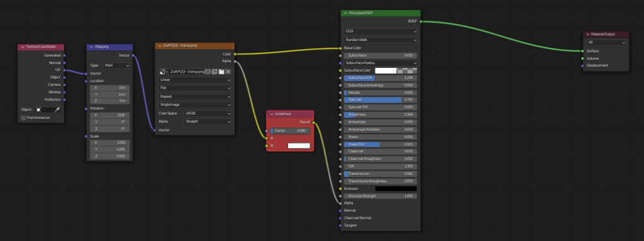Click the Base Color input socket
Screen dimensions: 644x241
(340, 48)
